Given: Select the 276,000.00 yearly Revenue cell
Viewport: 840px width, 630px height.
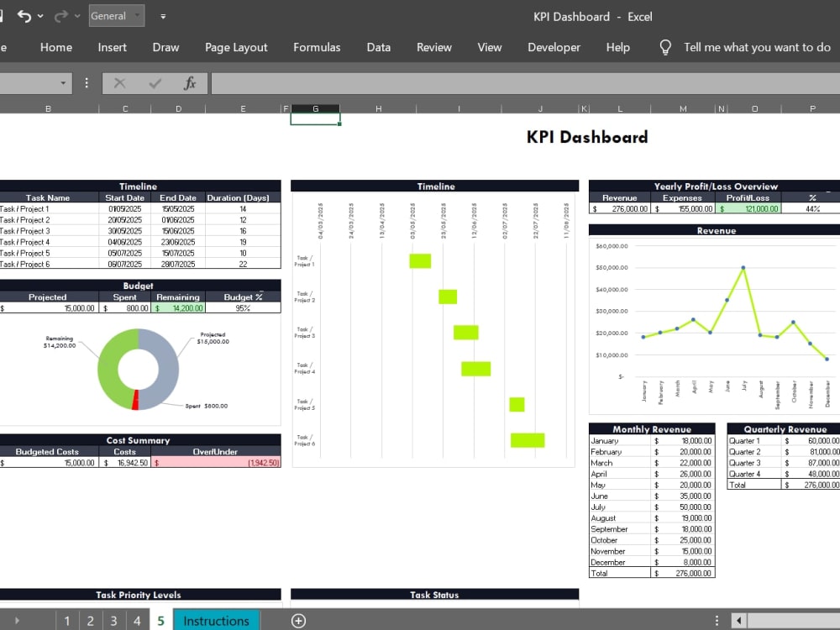Looking at the screenshot, I should click(620, 209).
